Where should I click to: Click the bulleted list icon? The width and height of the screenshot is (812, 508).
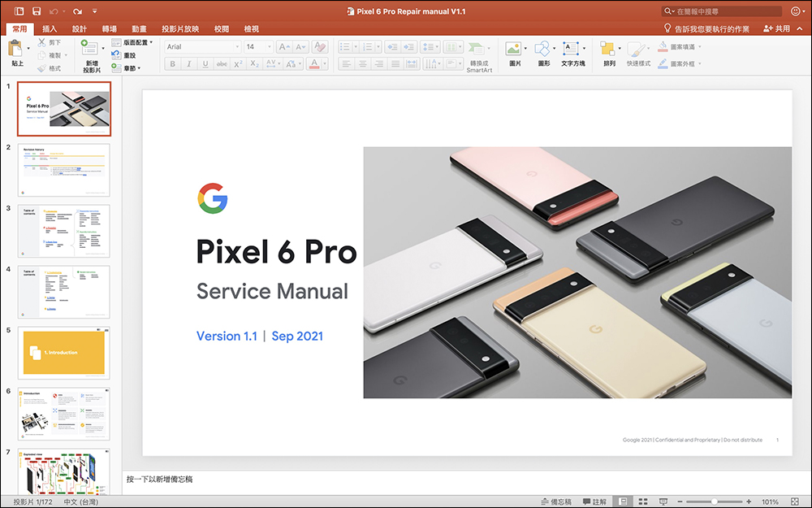tap(345, 46)
